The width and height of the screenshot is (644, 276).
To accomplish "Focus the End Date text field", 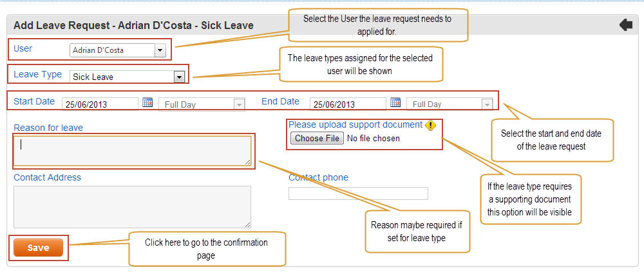I will [x=348, y=104].
